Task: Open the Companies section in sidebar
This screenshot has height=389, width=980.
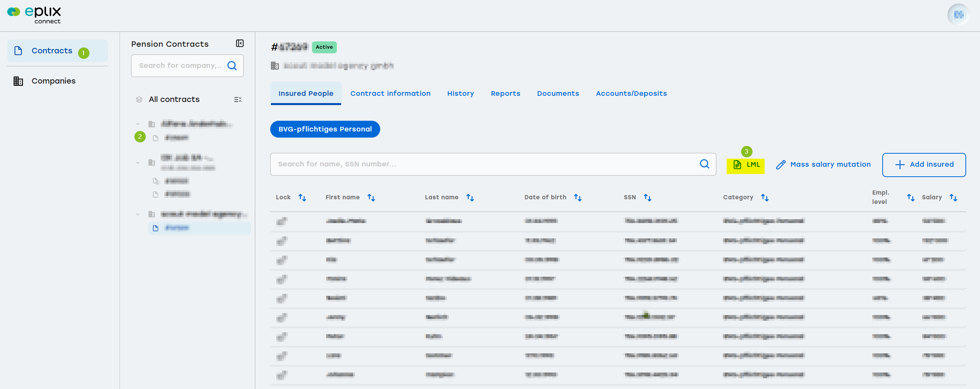Action: pos(57,81)
